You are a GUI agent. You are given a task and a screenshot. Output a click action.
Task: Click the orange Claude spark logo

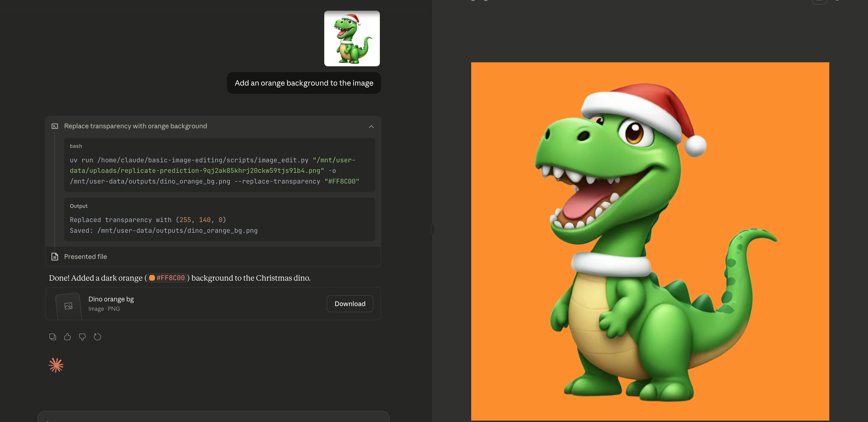(x=56, y=365)
